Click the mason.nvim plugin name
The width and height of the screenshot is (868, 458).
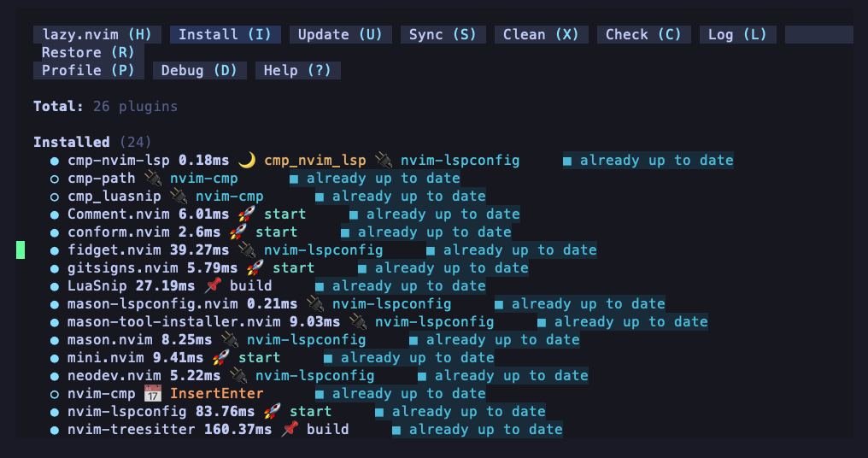tap(110, 339)
